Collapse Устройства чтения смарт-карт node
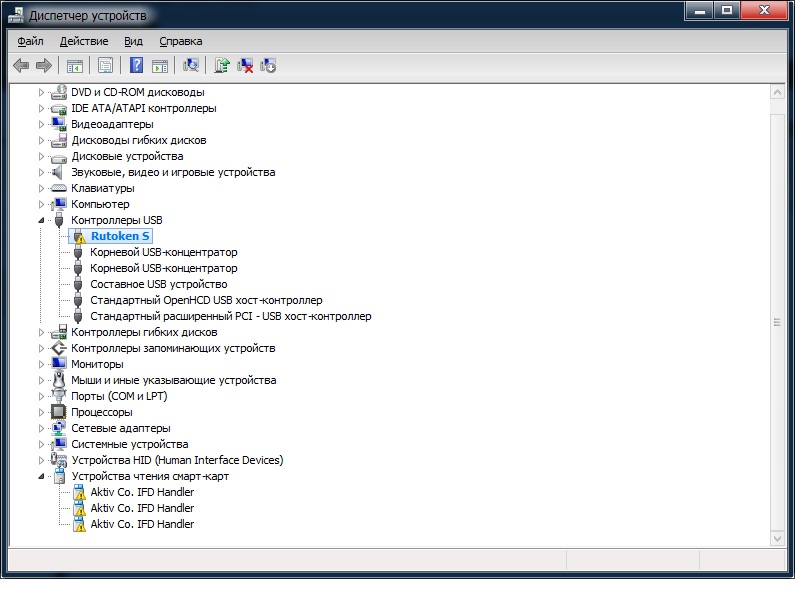Viewport: 795px width, 614px height. pos(42,476)
